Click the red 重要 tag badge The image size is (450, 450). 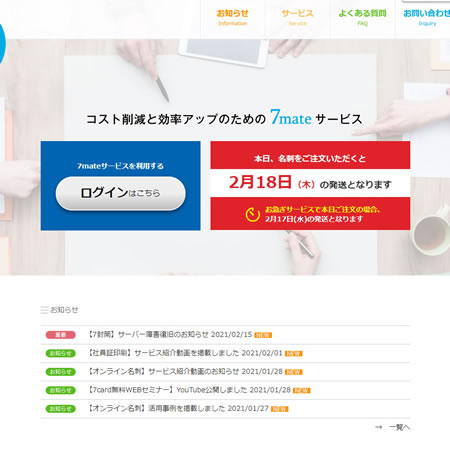tap(61, 335)
